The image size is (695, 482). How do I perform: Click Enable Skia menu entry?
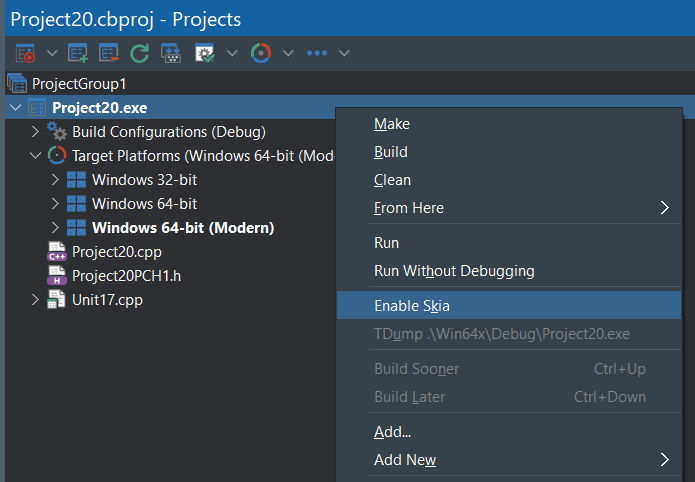coord(509,305)
